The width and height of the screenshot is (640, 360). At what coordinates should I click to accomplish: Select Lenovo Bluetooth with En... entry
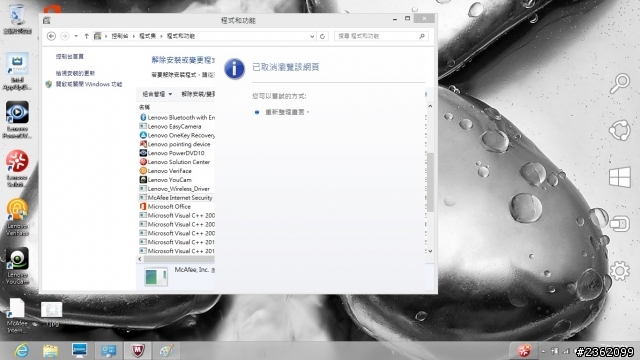(x=177, y=118)
